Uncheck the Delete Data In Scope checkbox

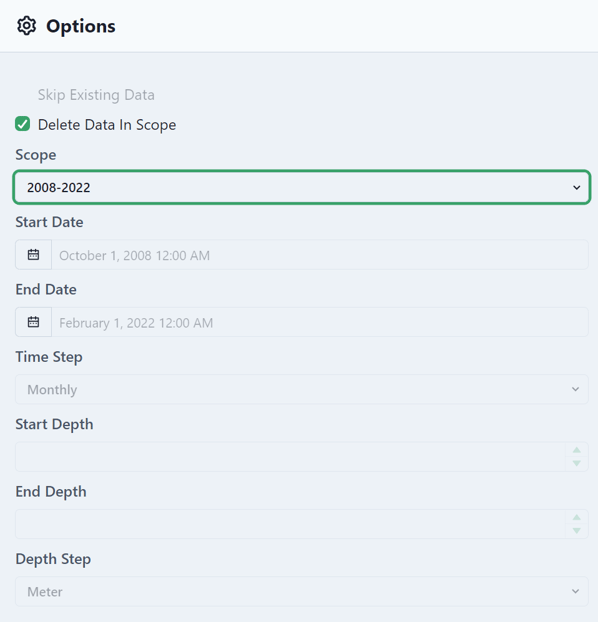(23, 124)
